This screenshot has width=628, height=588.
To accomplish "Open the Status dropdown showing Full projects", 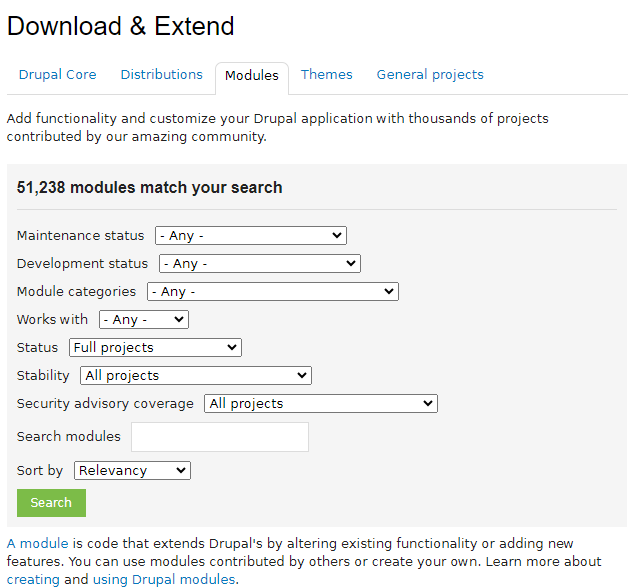I will (x=155, y=348).
